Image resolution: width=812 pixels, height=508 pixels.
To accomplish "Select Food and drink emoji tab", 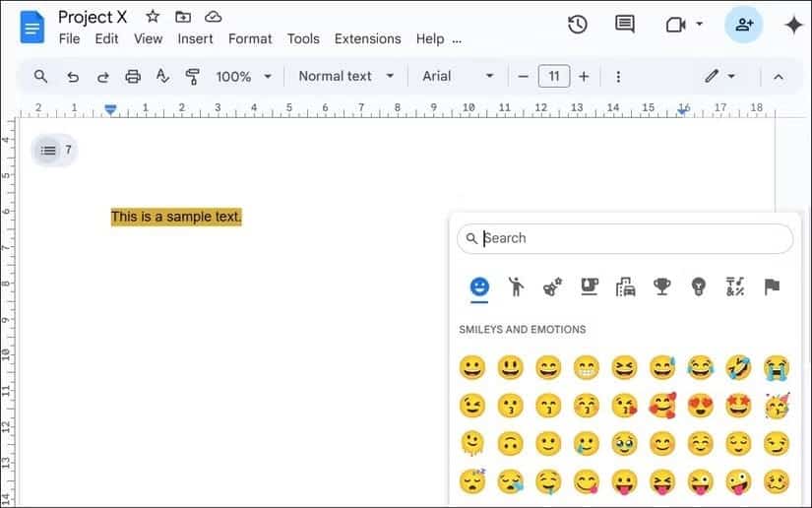I will [589, 286].
